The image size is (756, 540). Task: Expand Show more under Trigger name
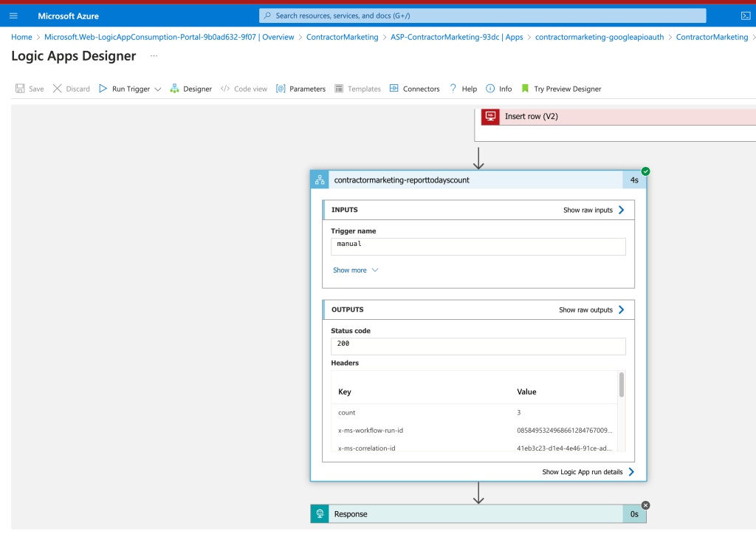click(355, 270)
